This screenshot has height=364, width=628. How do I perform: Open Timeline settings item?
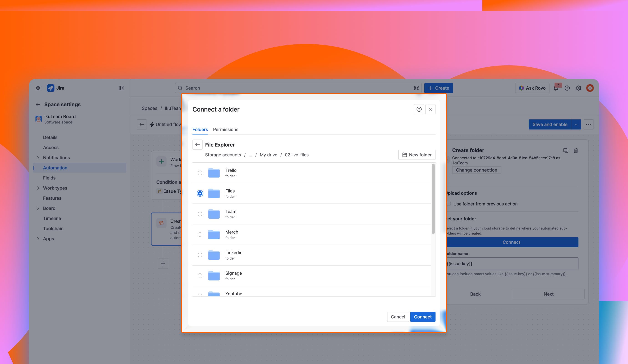[52, 218]
